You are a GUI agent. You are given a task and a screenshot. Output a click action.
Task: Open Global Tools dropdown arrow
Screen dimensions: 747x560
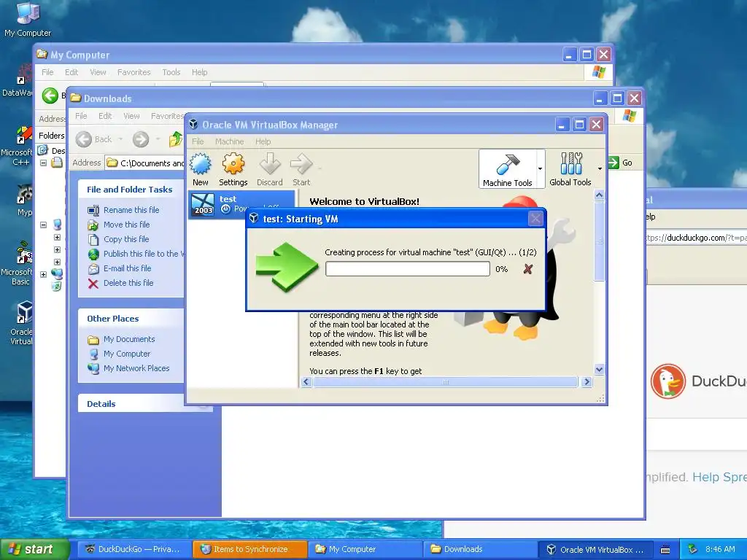pos(600,168)
